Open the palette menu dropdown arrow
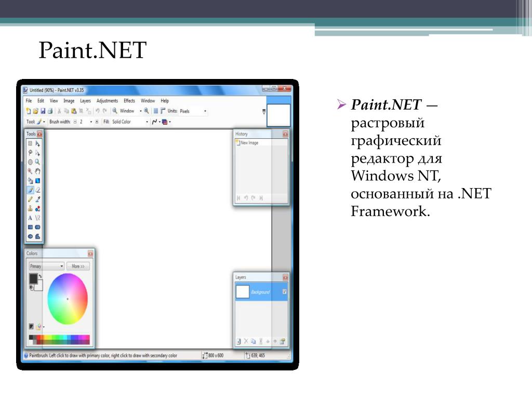The image size is (532, 399). (x=44, y=327)
